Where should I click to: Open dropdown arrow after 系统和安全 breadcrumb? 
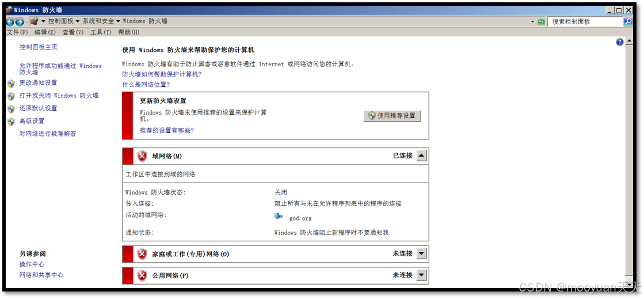[x=119, y=21]
